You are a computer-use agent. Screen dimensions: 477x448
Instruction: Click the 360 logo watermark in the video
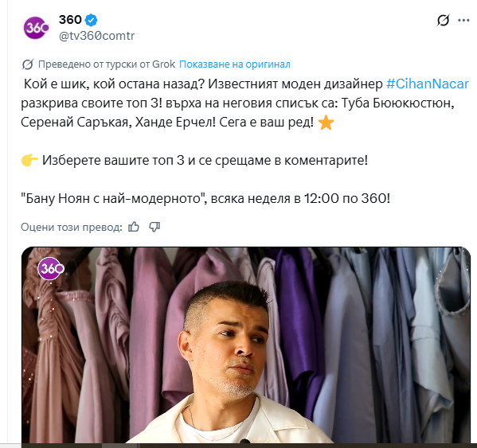coord(51,269)
